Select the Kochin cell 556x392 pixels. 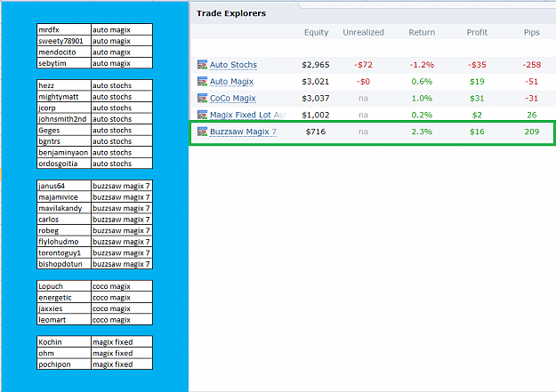(64, 342)
